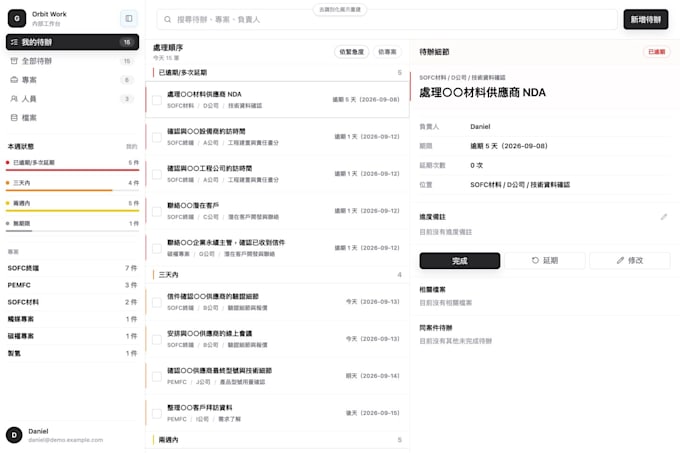The height and width of the screenshot is (453, 680).
Task: Click the email daniel@demo.example.com
Action: point(65,440)
